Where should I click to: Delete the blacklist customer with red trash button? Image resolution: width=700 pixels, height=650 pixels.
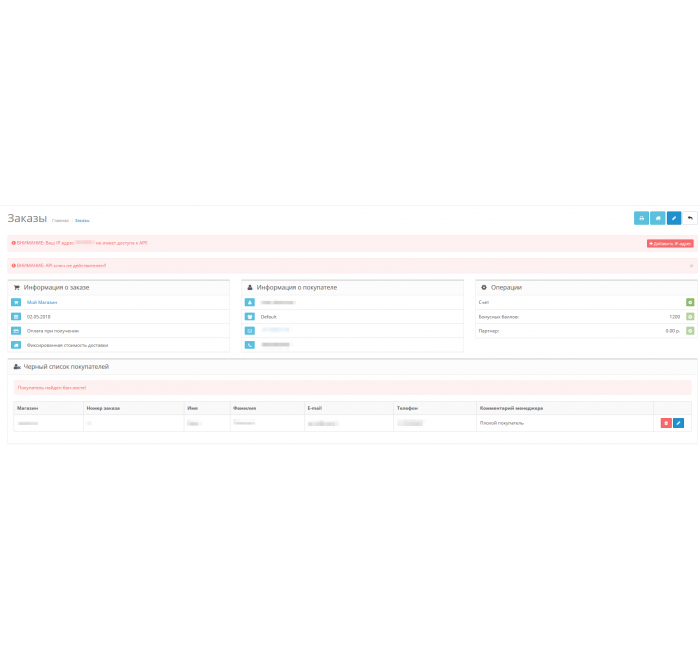tap(666, 423)
